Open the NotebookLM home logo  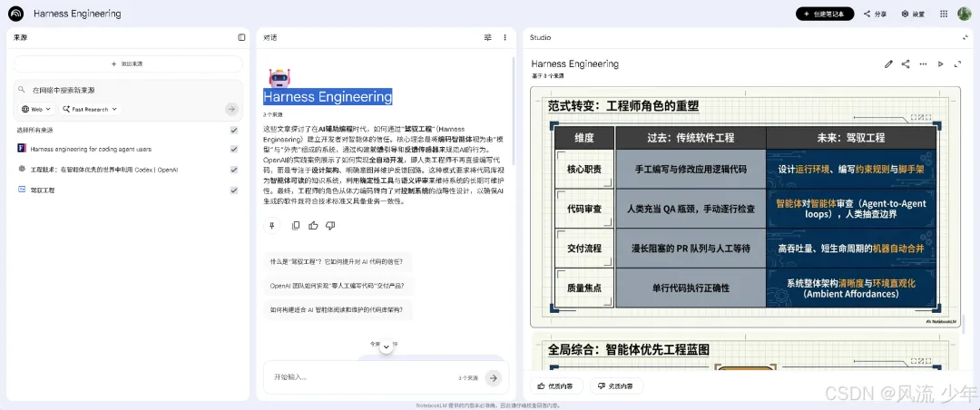coord(15,14)
